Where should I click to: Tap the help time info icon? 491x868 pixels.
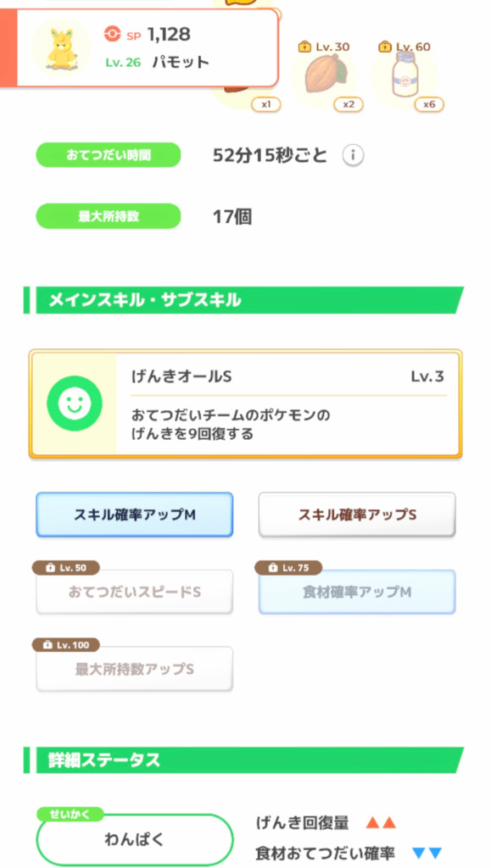click(353, 156)
